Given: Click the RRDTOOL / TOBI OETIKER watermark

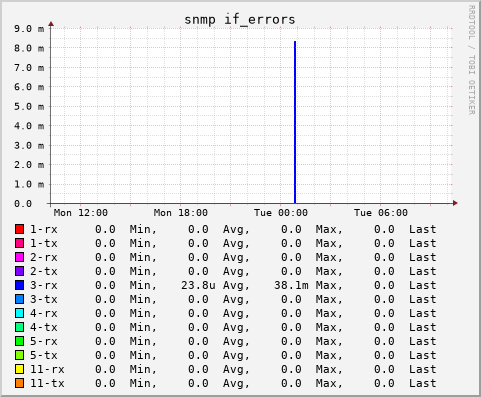Looking at the screenshot, I should click(x=471, y=60).
